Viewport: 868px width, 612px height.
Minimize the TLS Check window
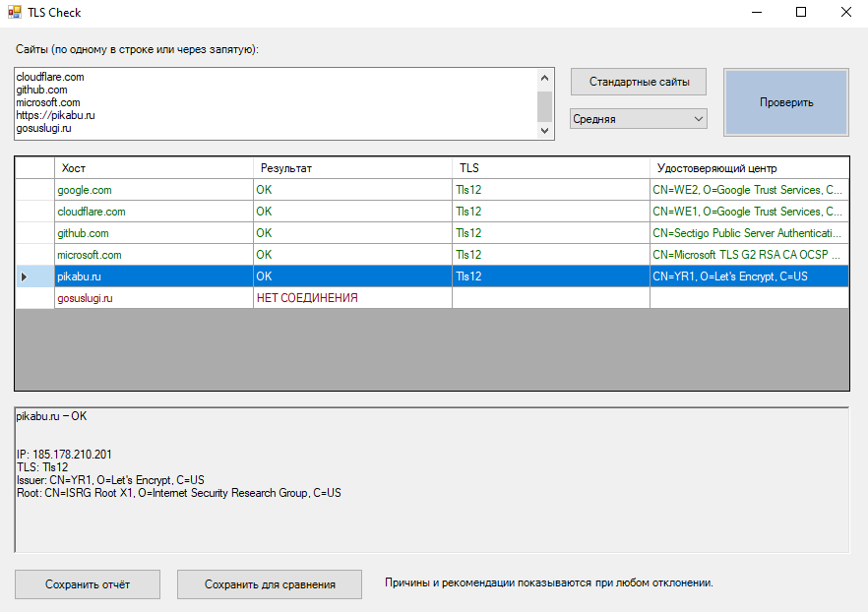[x=757, y=12]
